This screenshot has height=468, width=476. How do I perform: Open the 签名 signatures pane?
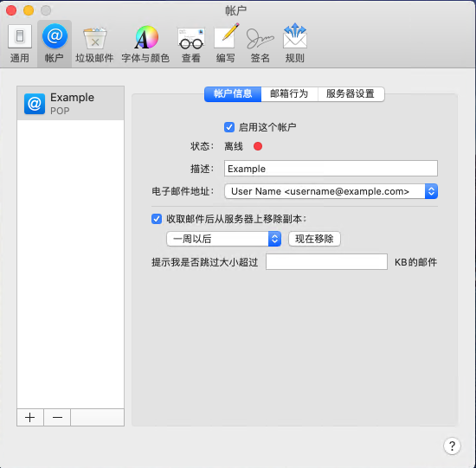(x=261, y=44)
